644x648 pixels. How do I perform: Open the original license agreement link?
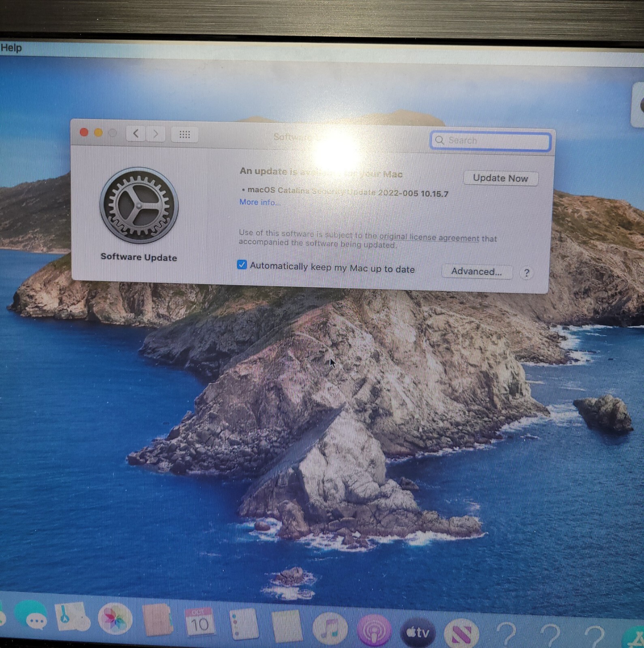point(429,237)
